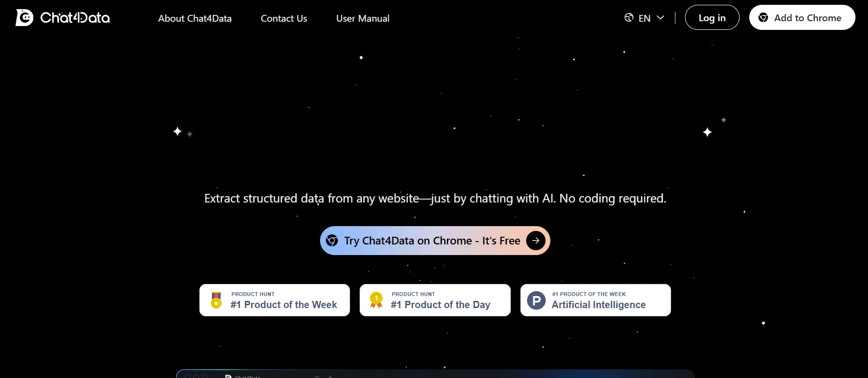Click the Log in button
Image resolution: width=868 pixels, height=378 pixels.
coord(712,18)
